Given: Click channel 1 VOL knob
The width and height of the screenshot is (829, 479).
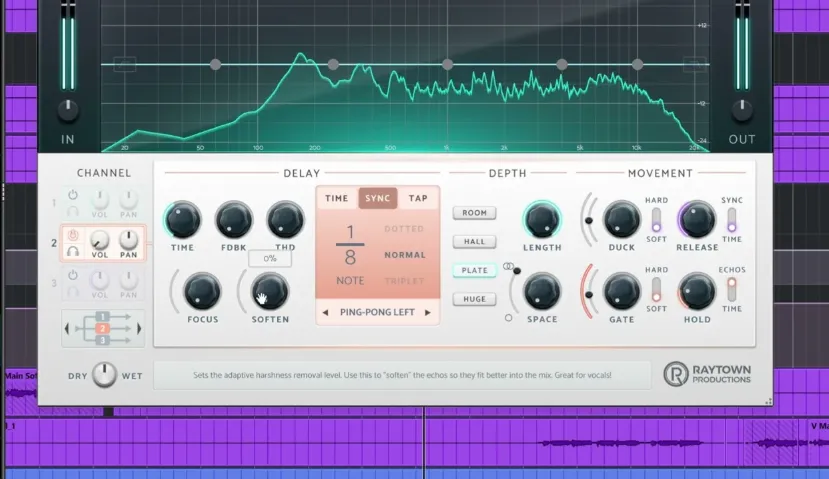Looking at the screenshot, I should pyautogui.click(x=99, y=199).
